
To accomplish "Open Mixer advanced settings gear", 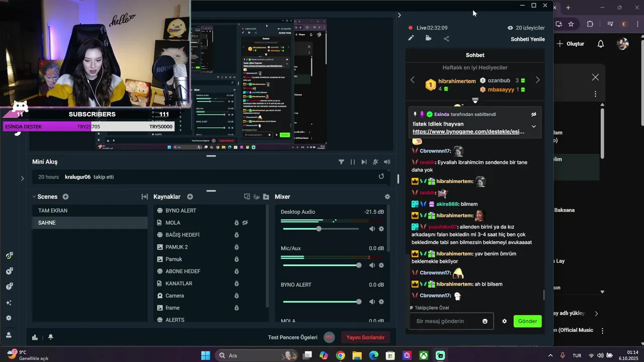I will (x=387, y=197).
